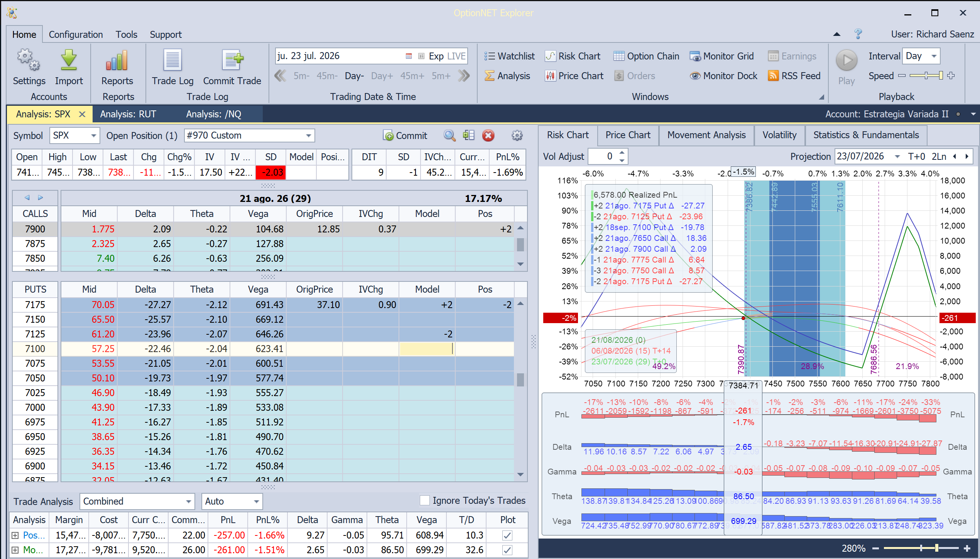Click the magnifier icon next to Commit
This screenshot has width=980, height=559.
tap(449, 136)
